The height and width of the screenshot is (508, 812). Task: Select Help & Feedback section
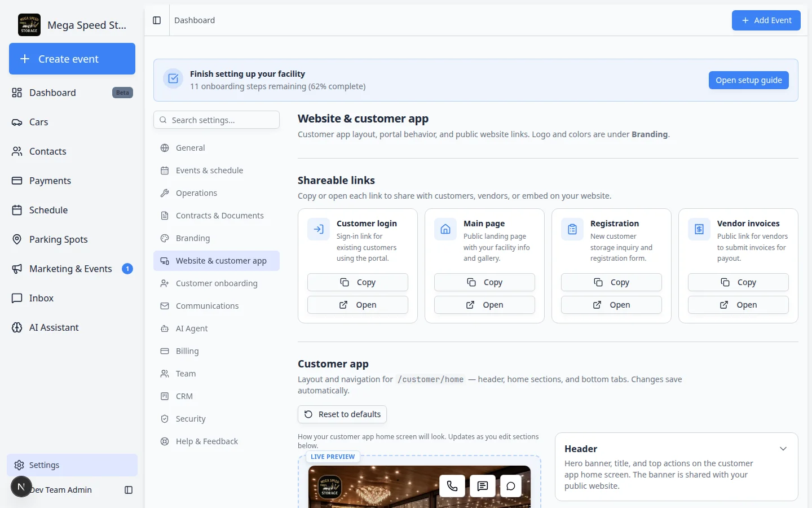coord(217,441)
